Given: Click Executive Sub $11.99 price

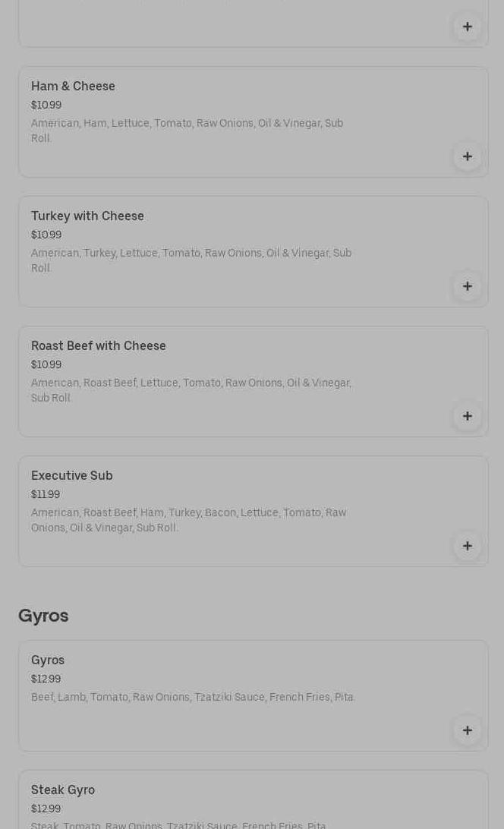Looking at the screenshot, I should (46, 495).
